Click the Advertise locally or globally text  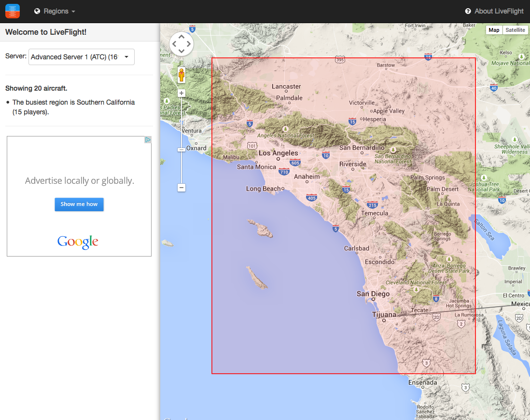(x=80, y=181)
